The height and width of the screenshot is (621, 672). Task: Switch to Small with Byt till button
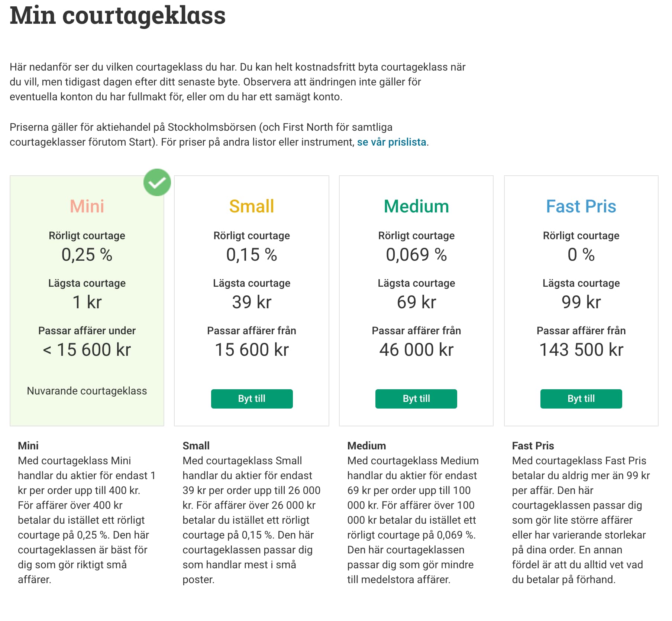point(252,399)
